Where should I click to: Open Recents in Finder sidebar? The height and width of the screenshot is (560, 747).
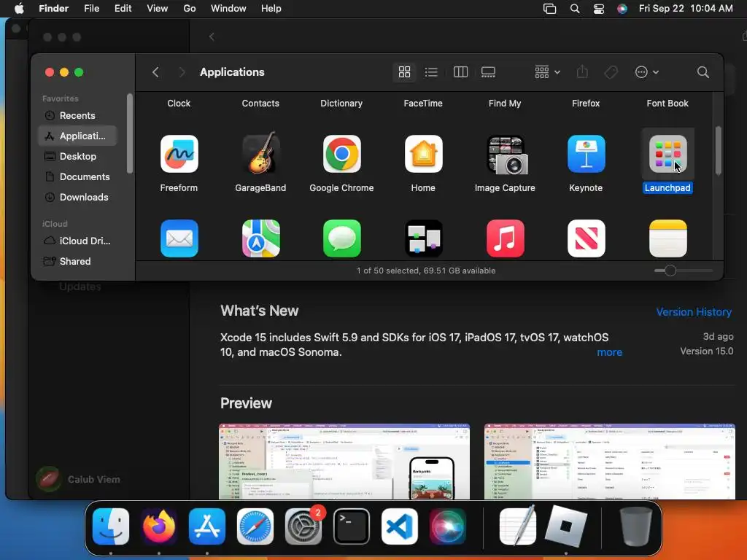77,116
